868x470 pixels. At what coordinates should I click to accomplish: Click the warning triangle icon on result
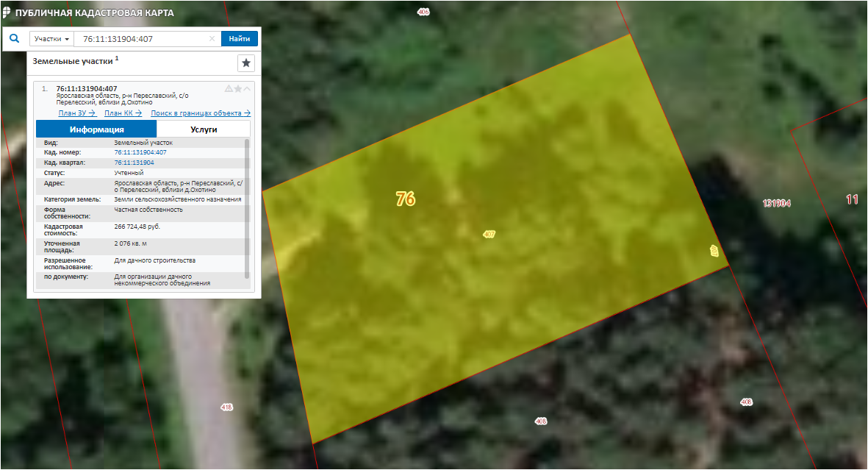click(229, 89)
